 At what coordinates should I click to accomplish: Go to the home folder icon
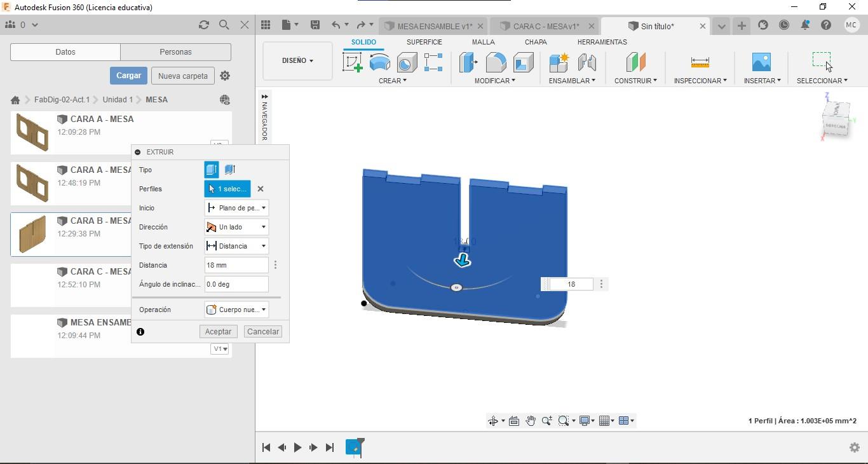pos(15,100)
